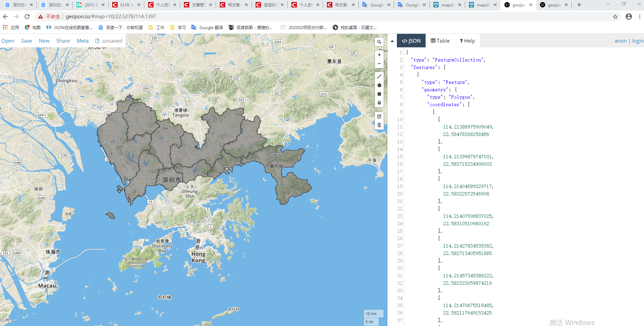Viewport: 644px width, 326px height.
Task: Bookmark this page with the star icon
Action: 615,16
